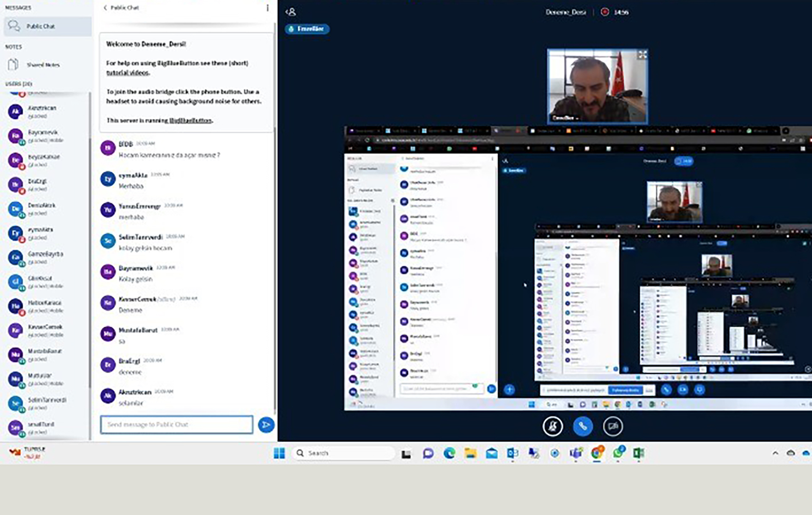Toggle the microphone mute button
The width and height of the screenshot is (812, 515).
[552, 426]
